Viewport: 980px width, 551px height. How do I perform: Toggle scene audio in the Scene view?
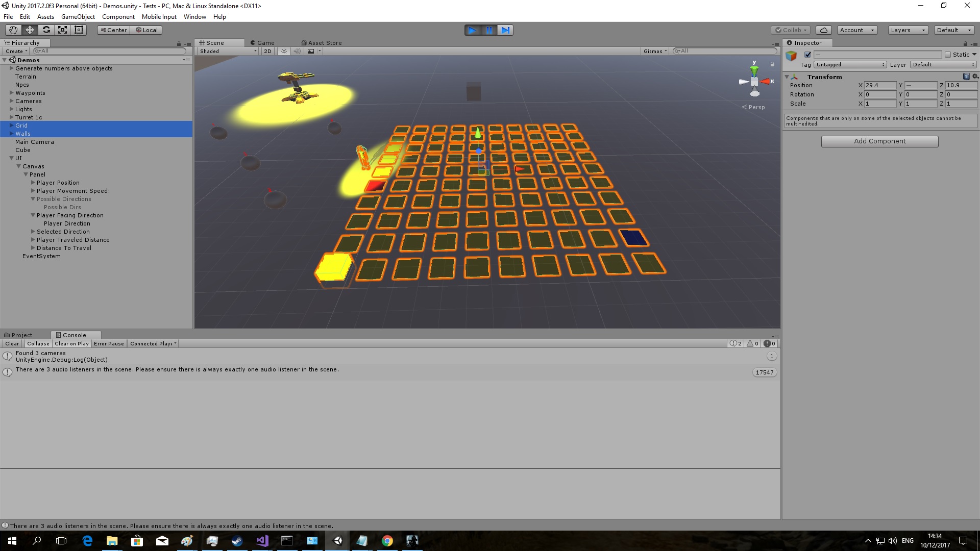pyautogui.click(x=297, y=51)
